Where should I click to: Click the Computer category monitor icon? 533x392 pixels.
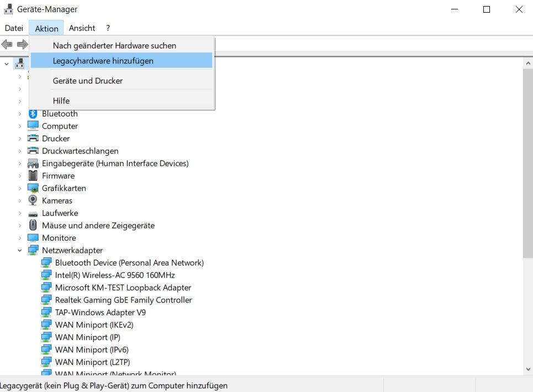click(x=33, y=126)
